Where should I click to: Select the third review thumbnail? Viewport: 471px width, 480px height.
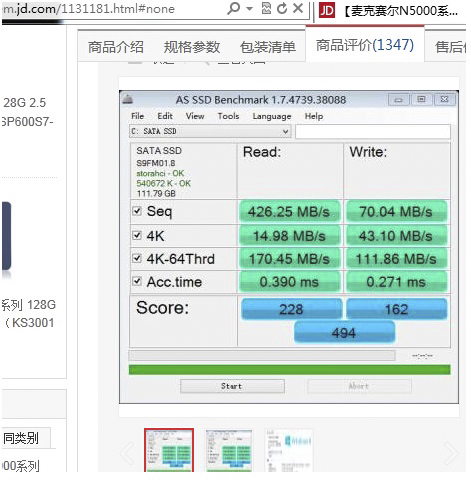[289, 450]
